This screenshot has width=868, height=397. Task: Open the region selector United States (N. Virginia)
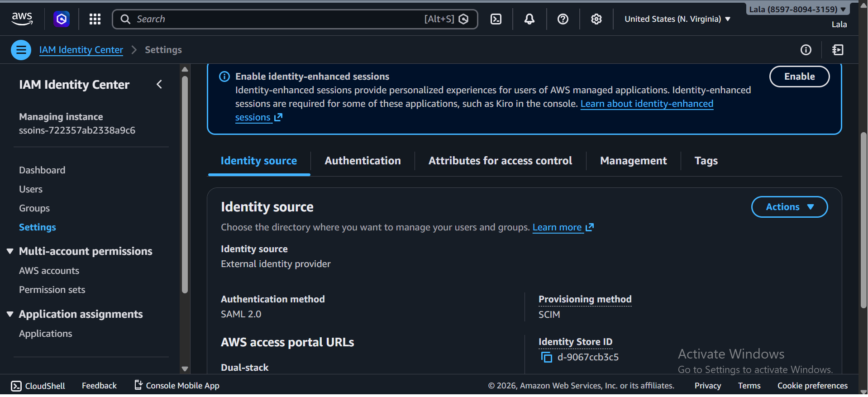[x=677, y=19]
